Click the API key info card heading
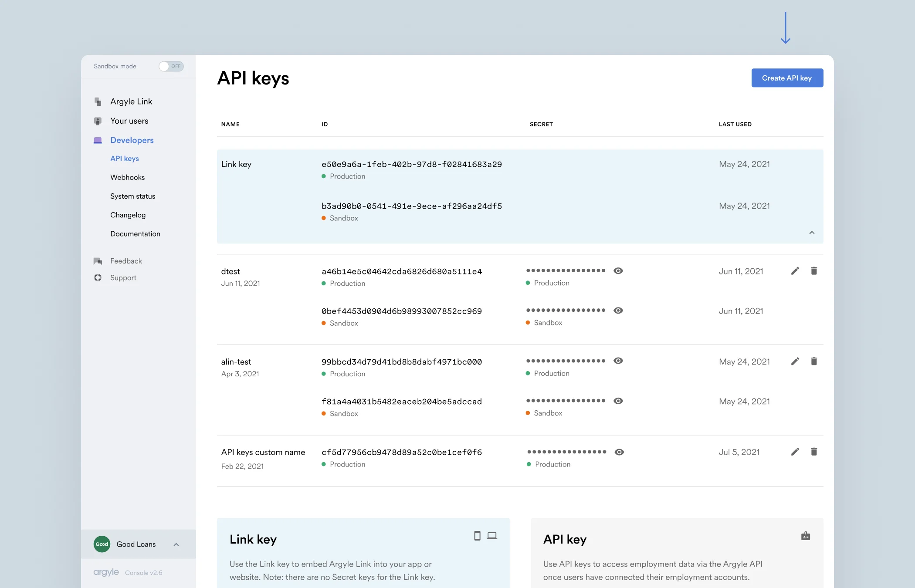This screenshot has width=915, height=588. [565, 539]
